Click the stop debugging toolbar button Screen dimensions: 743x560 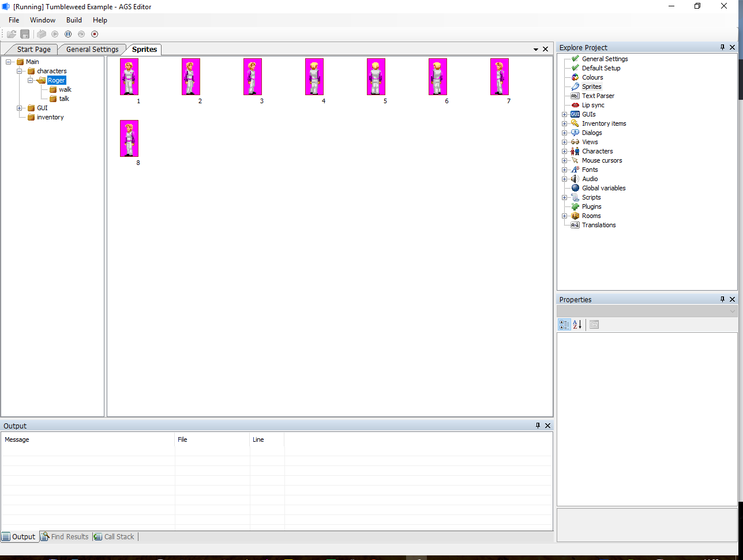[95, 34]
